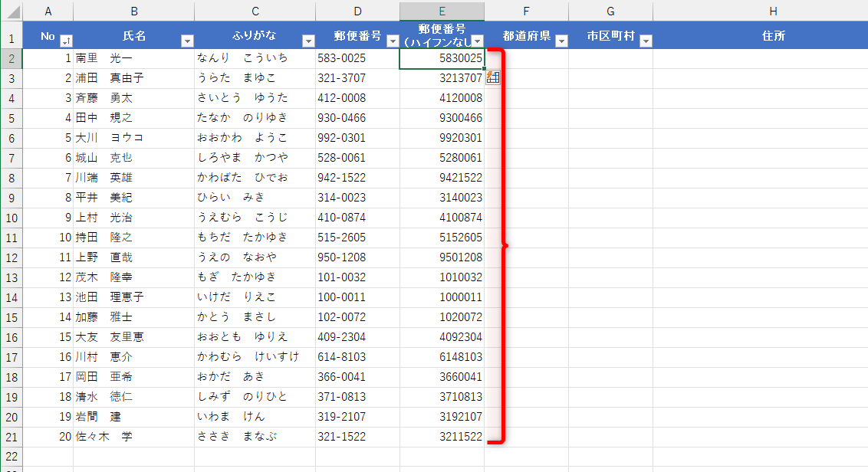Open the No column filter dropdown

(66, 41)
